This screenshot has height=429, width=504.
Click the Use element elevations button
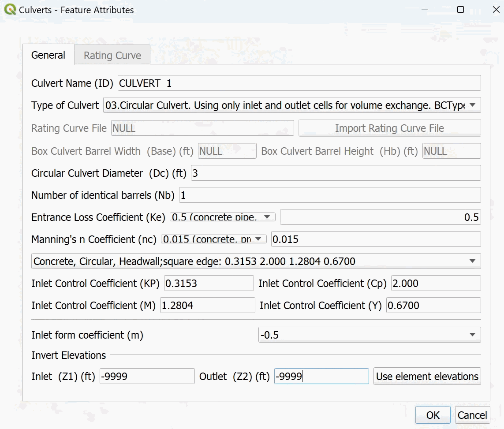tap(427, 376)
